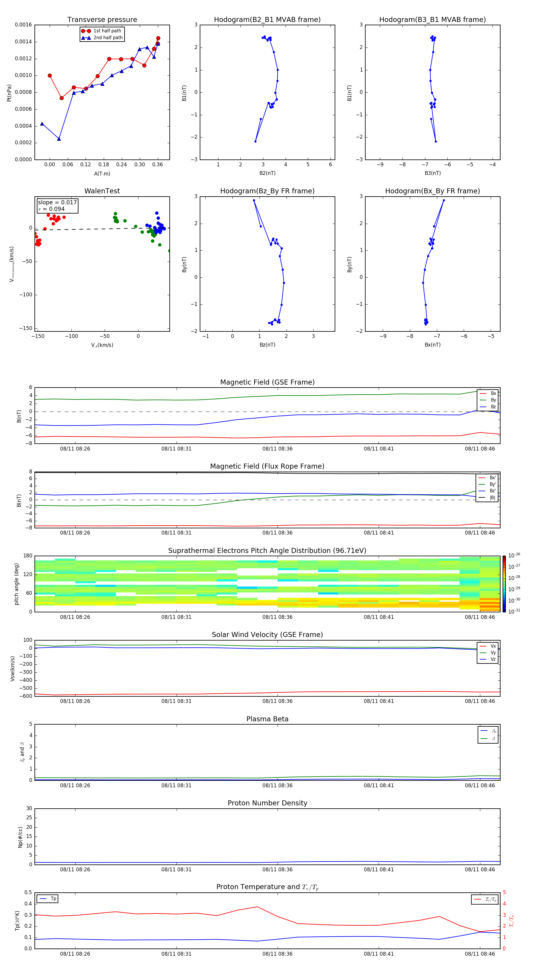Click the "Solar Wind Velocity (GSE Frame)" title
535x980 pixels.
pyautogui.click(x=267, y=635)
